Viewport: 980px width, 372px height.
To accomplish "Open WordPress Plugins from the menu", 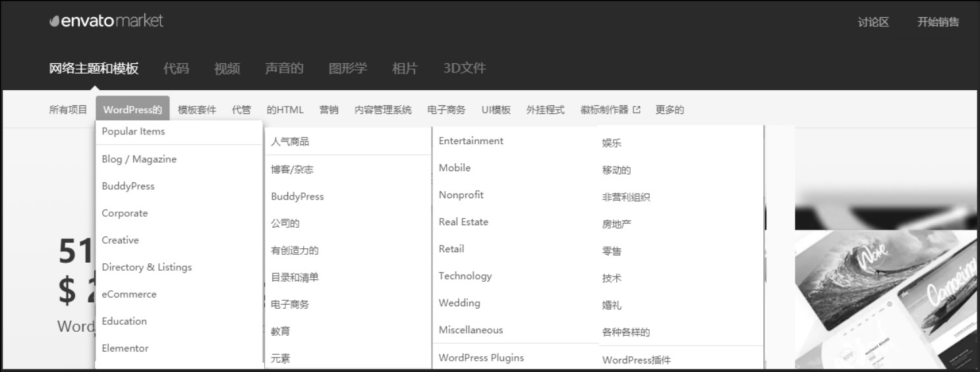I will 481,358.
